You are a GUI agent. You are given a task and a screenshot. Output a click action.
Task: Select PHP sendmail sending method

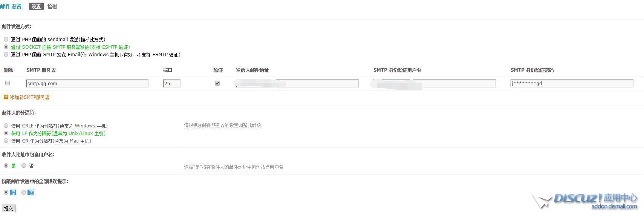tap(6, 39)
